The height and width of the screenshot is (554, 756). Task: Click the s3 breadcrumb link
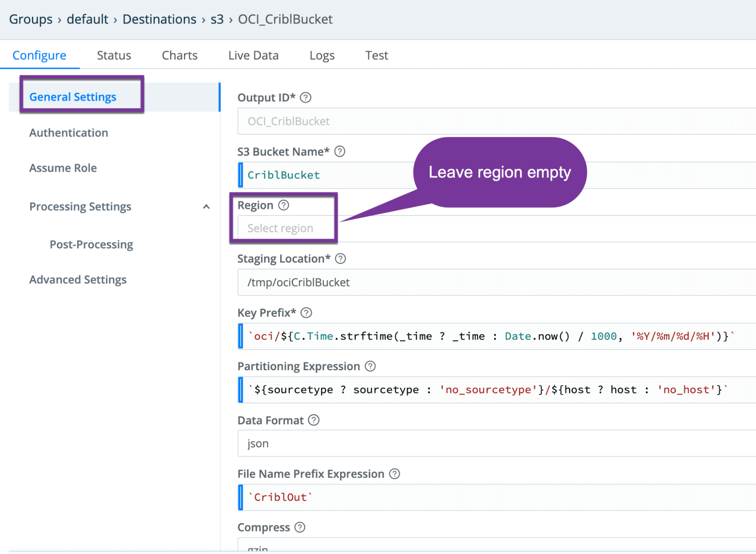click(x=217, y=19)
